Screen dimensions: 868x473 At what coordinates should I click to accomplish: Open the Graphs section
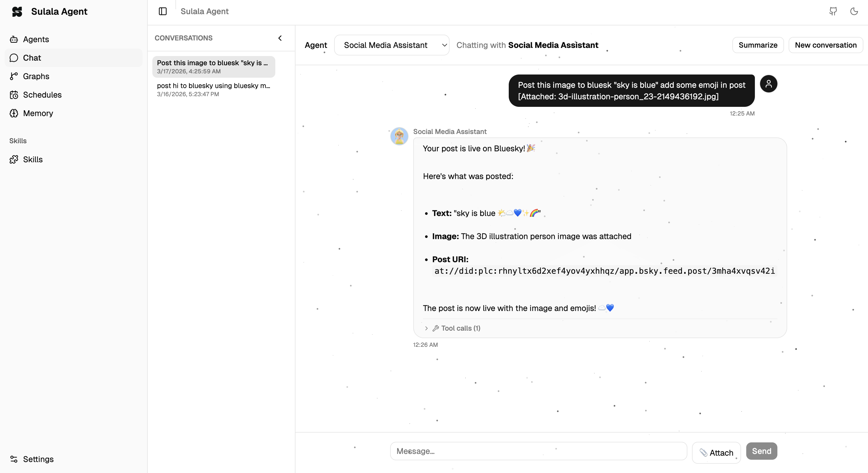[36, 76]
